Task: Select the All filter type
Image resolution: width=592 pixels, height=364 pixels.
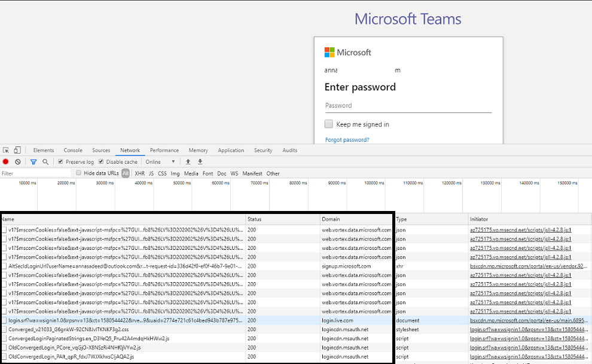Action: pos(126,173)
